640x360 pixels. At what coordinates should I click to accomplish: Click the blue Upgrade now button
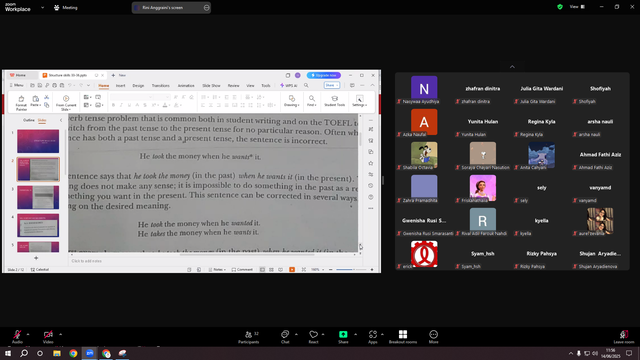(x=324, y=76)
